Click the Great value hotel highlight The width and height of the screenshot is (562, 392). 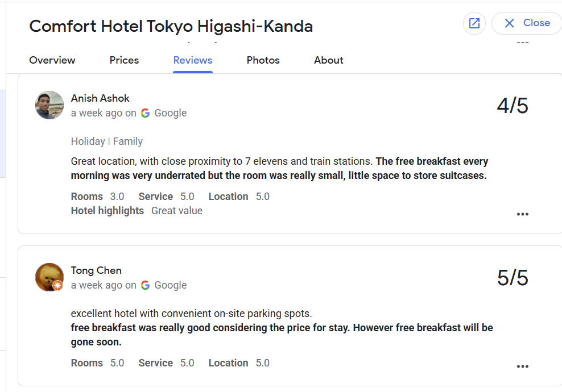pyautogui.click(x=176, y=211)
